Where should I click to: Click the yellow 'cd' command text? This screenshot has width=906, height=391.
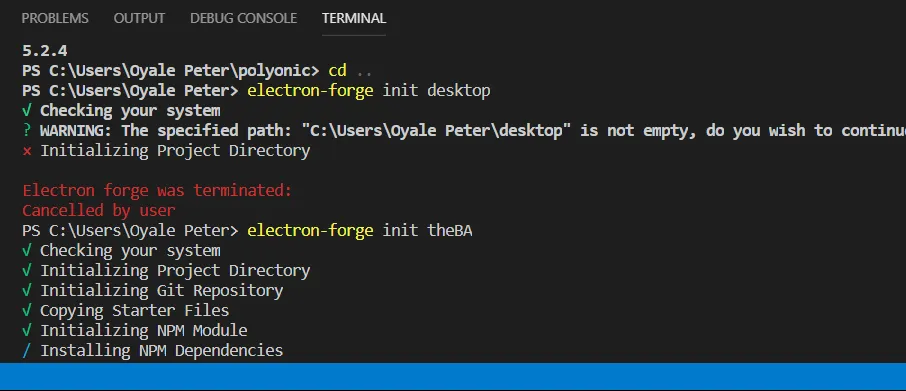point(337,71)
